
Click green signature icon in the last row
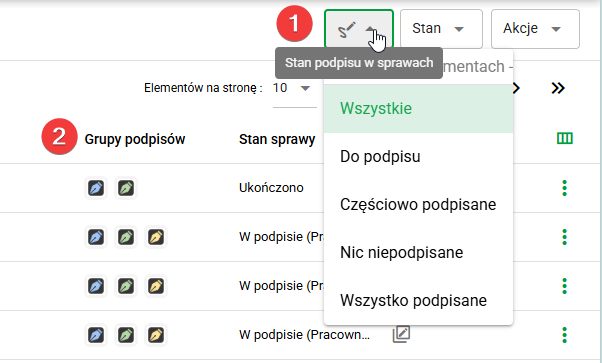coord(126,335)
